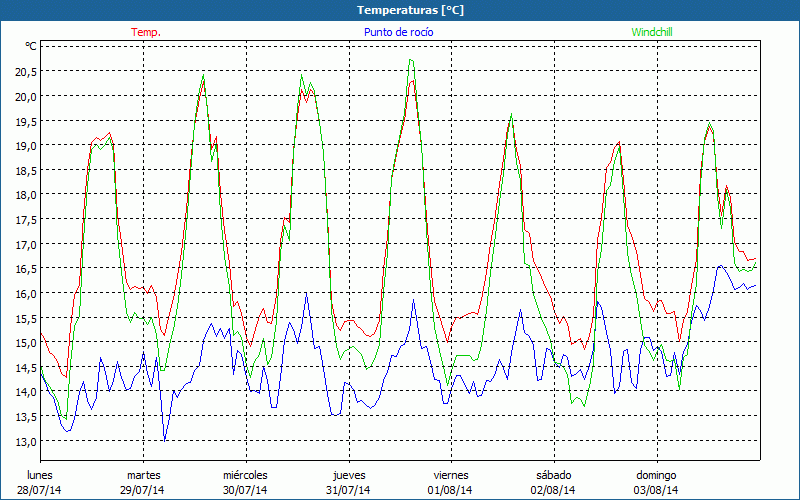Select the lunes day label

point(41,475)
